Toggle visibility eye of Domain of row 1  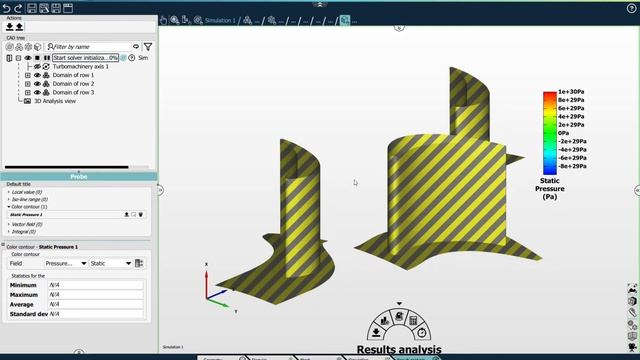pos(37,76)
